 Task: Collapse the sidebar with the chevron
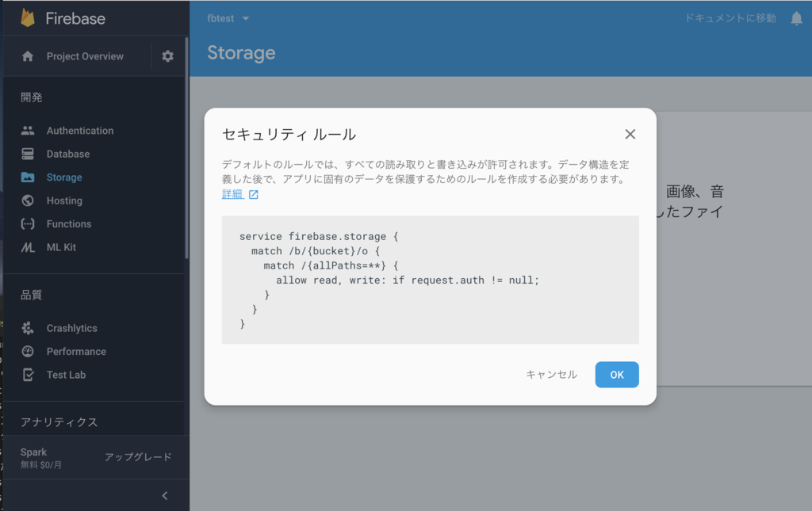(x=165, y=496)
